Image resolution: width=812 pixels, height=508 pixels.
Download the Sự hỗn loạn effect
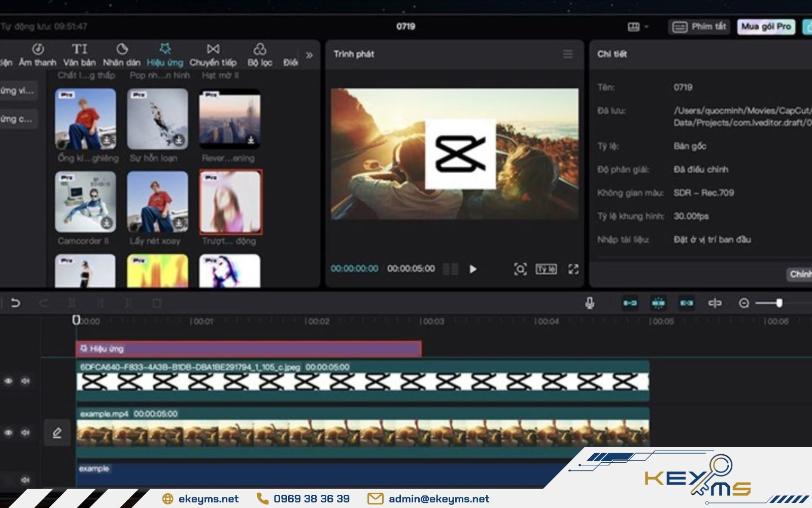[x=179, y=140]
